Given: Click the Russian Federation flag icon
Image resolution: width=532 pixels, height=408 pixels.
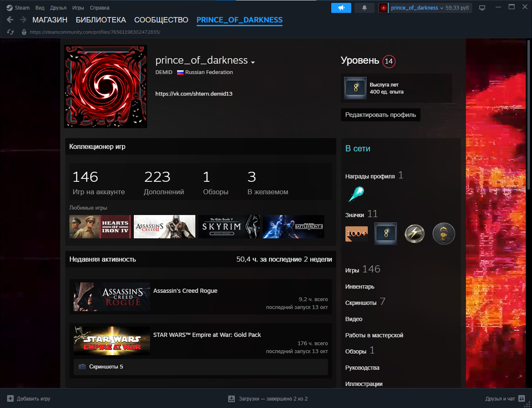Looking at the screenshot, I should (x=180, y=72).
